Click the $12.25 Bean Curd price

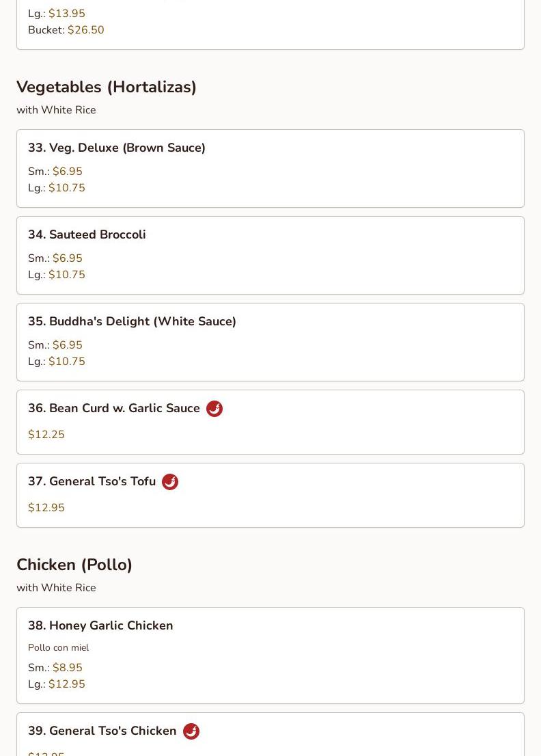point(46,435)
